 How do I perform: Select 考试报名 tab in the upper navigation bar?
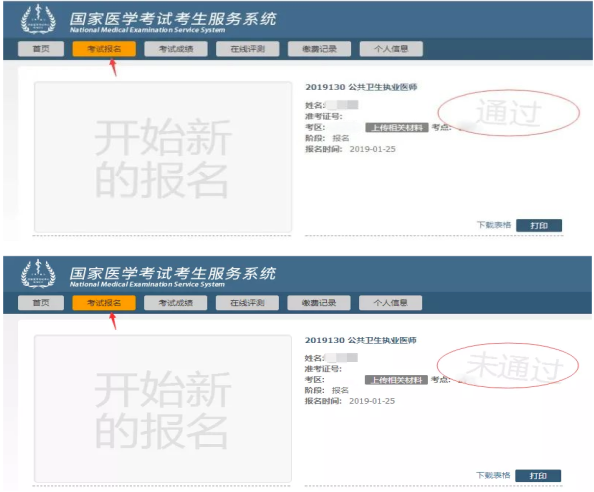(x=104, y=49)
